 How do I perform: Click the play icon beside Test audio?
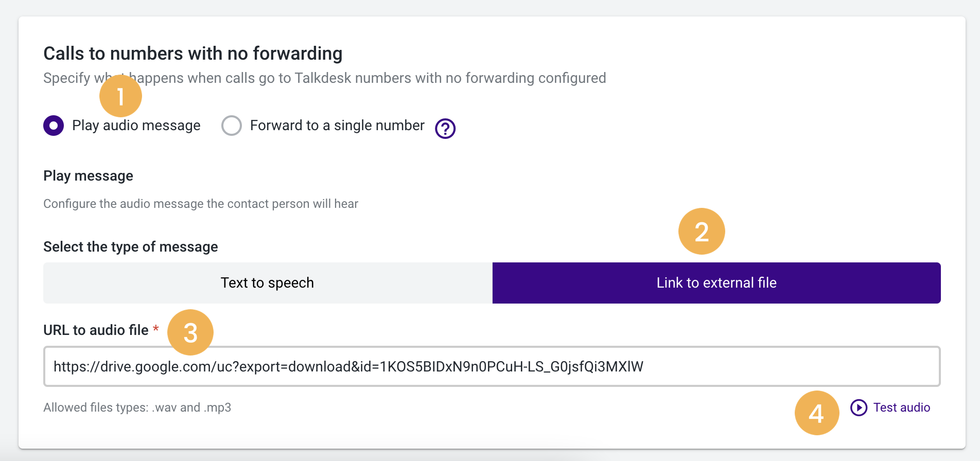(x=859, y=407)
